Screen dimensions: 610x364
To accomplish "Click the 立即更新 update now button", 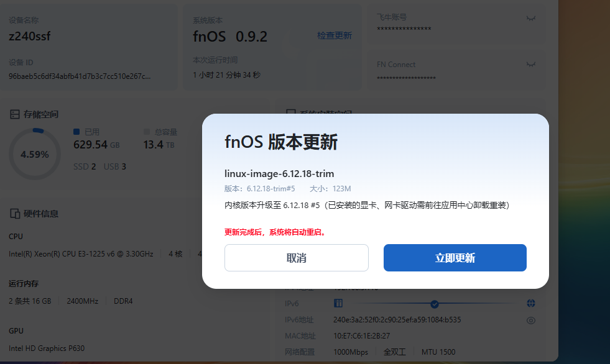I will click(x=455, y=258).
